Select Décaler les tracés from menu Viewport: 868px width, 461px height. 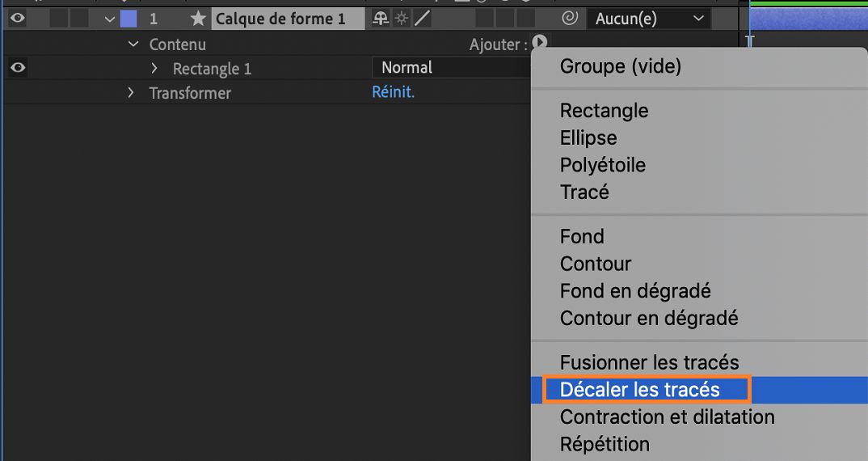639,390
